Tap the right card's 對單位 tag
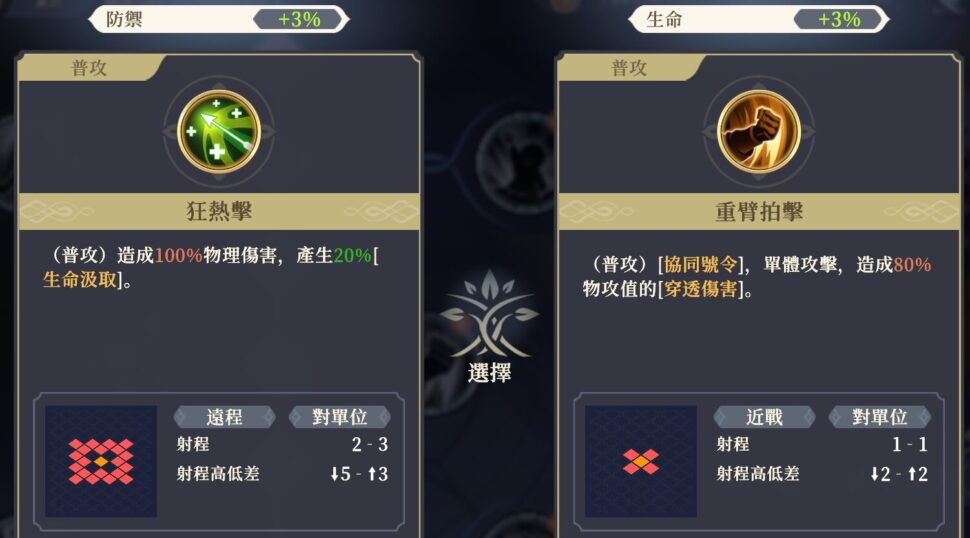The width and height of the screenshot is (970, 538). (x=880, y=417)
